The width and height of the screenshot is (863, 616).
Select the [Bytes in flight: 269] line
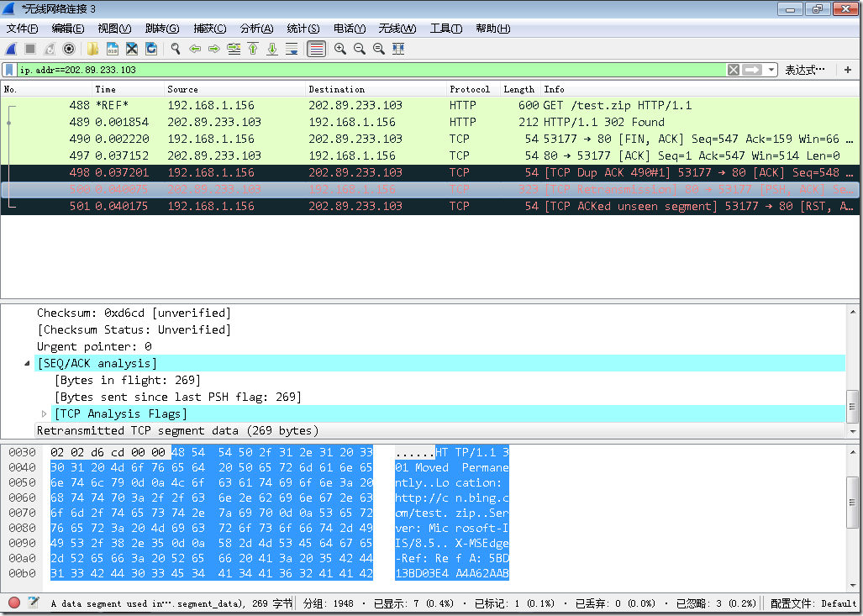(x=127, y=380)
